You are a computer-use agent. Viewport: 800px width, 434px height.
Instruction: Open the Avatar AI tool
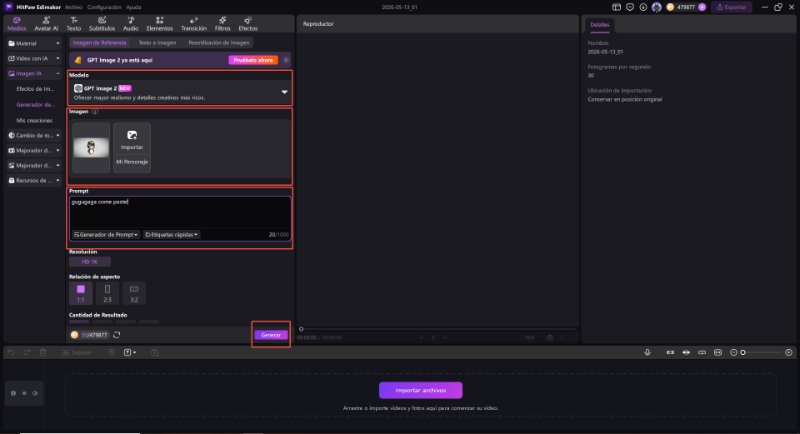tap(46, 24)
